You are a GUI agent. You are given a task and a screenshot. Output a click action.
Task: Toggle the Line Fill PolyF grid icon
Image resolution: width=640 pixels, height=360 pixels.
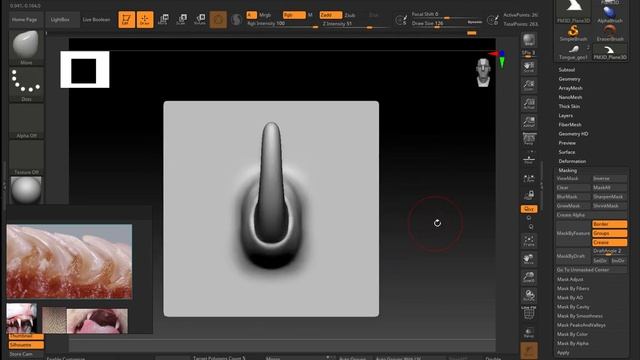[529, 313]
